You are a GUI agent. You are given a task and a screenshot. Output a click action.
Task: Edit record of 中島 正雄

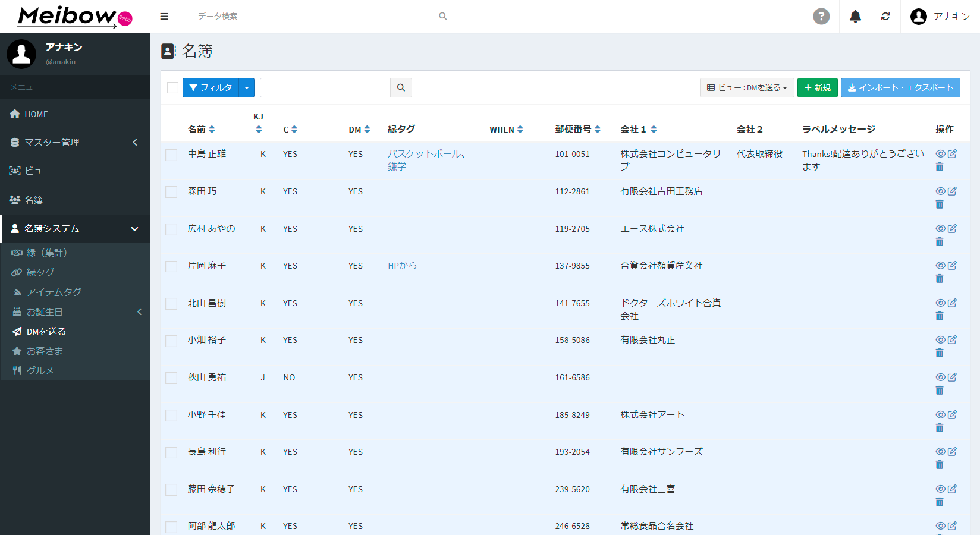point(952,154)
